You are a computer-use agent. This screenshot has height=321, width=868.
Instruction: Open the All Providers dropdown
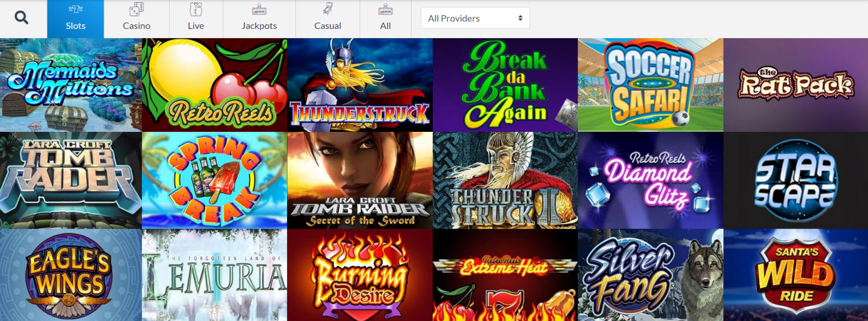coord(475,18)
